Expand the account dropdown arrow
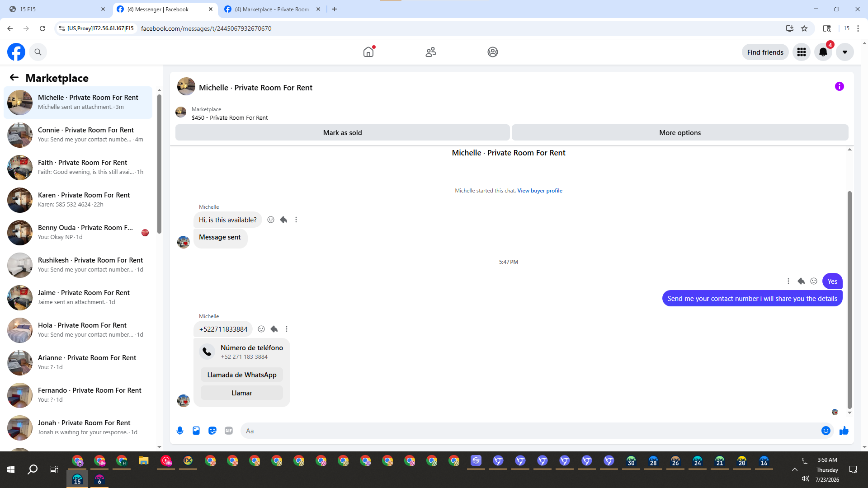This screenshot has width=868, height=488. pos(845,52)
